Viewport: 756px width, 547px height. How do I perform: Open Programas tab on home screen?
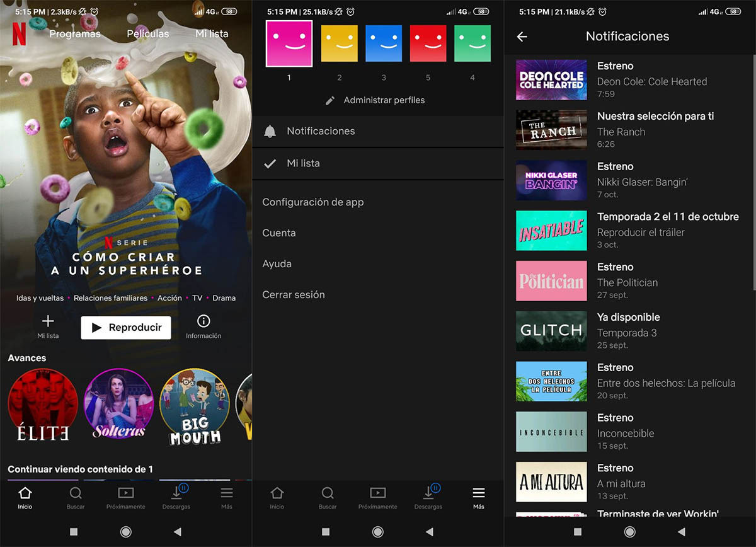(75, 34)
